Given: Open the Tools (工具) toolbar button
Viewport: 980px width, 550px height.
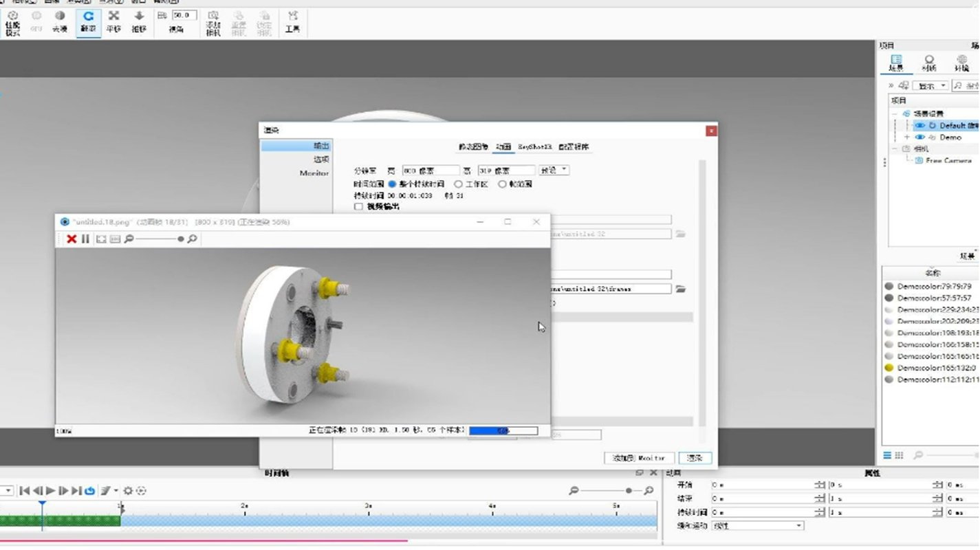Looking at the screenshot, I should 293,22.
